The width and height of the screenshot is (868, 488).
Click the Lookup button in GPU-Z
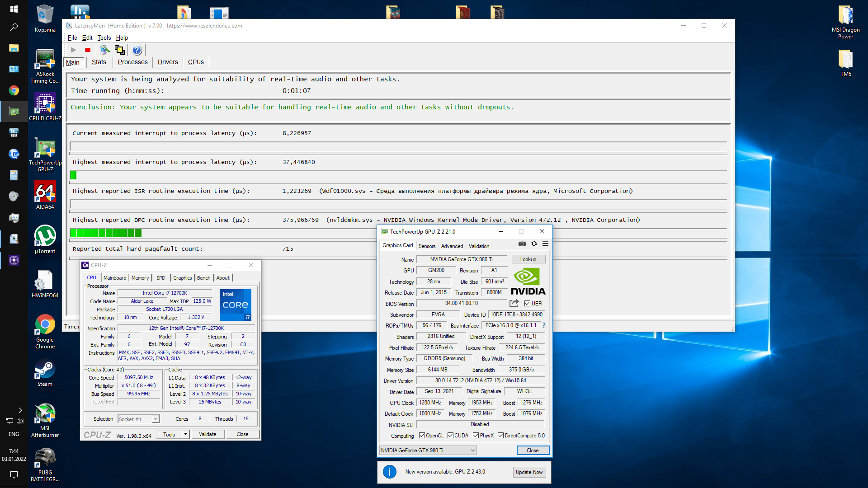click(x=528, y=259)
